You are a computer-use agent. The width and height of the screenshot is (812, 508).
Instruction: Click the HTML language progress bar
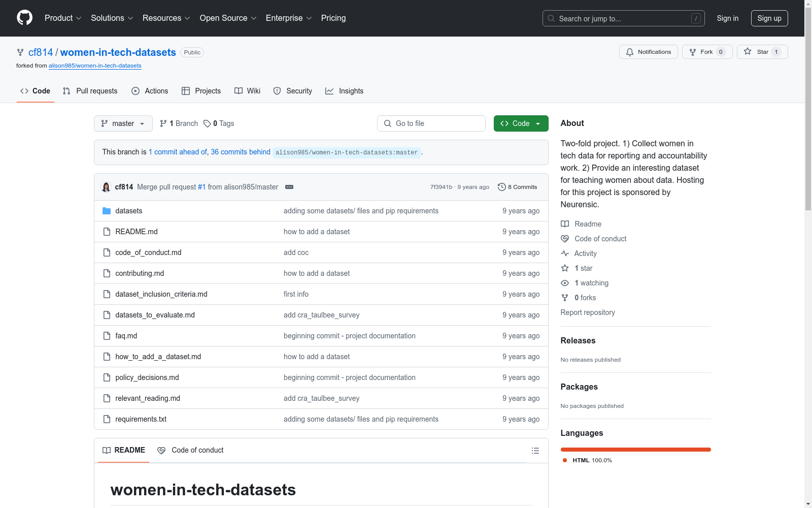coord(636,450)
